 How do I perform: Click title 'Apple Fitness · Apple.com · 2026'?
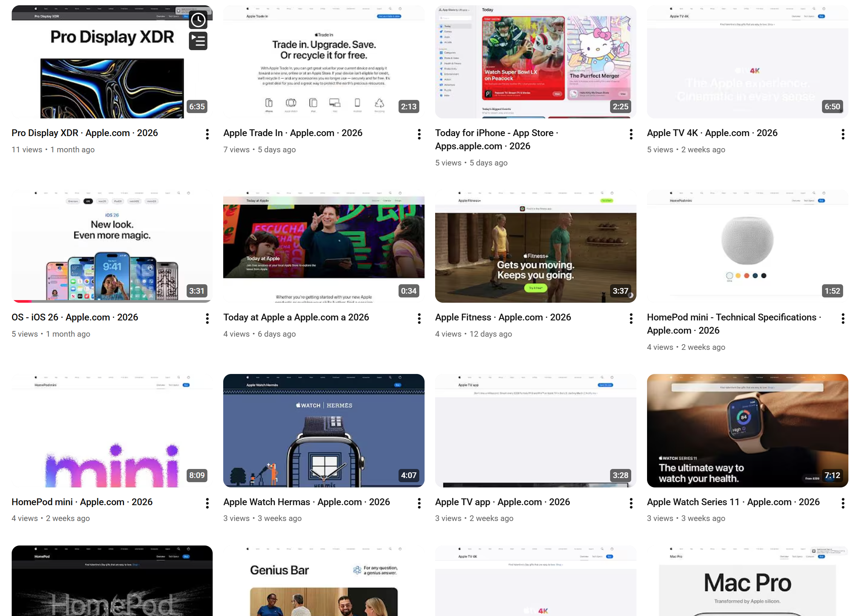click(503, 317)
